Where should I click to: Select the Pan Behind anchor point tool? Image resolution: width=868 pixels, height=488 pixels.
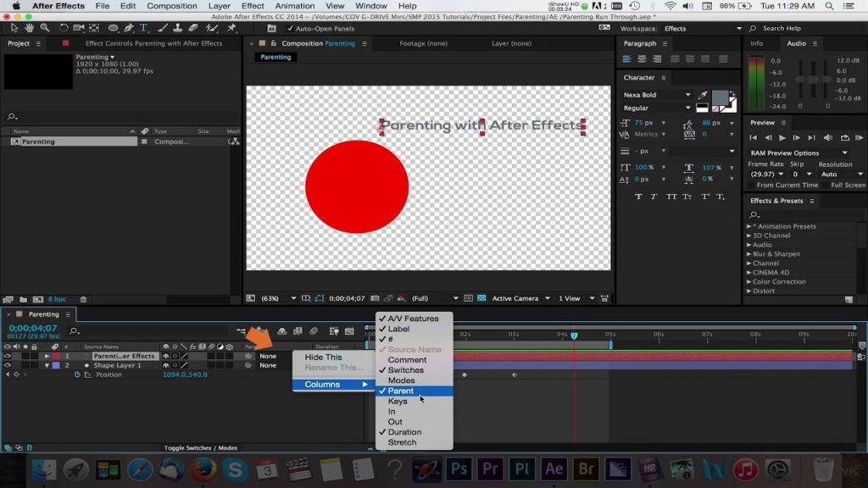pyautogui.click(x=95, y=28)
